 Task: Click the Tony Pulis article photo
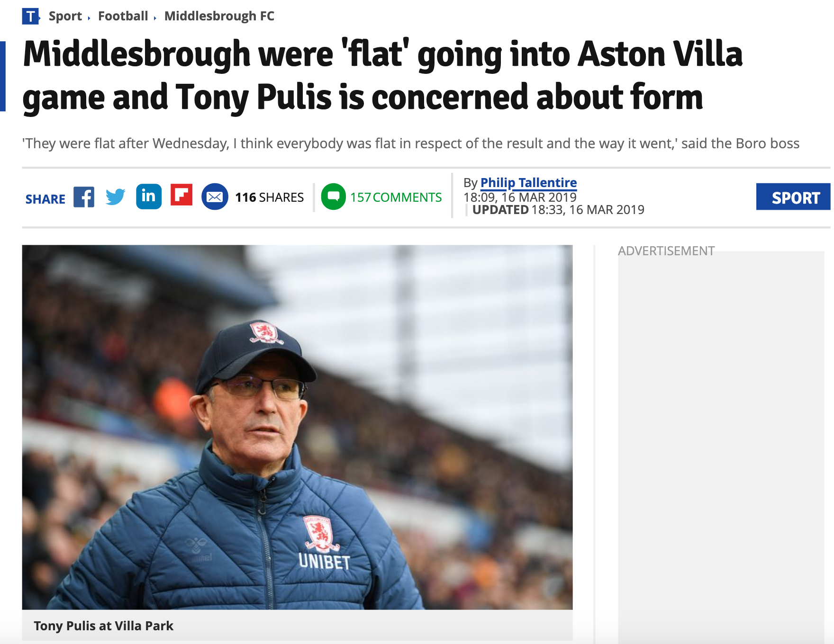tap(297, 427)
